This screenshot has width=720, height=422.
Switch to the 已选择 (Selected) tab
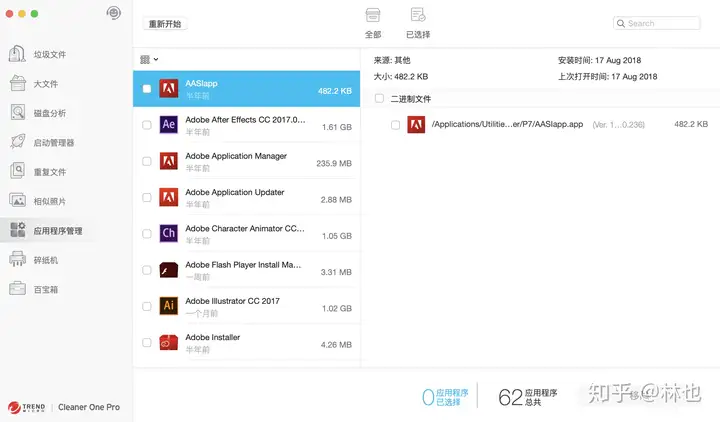click(x=418, y=23)
